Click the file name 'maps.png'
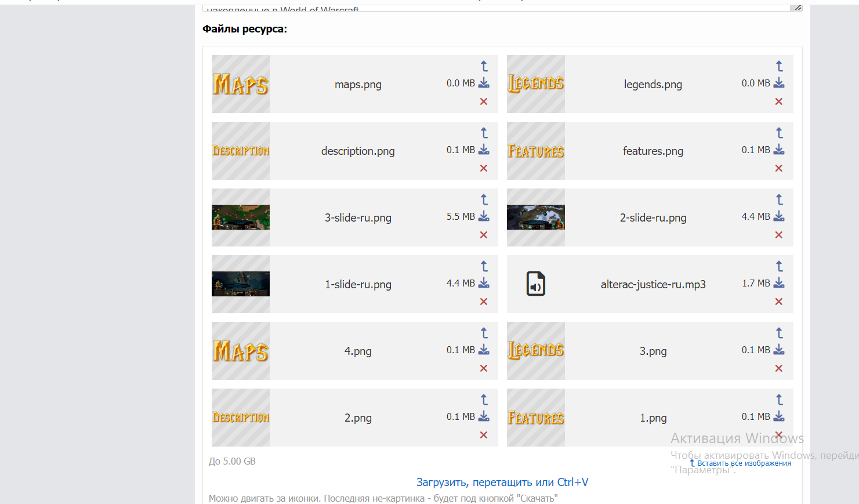859x504 pixels. click(x=358, y=85)
